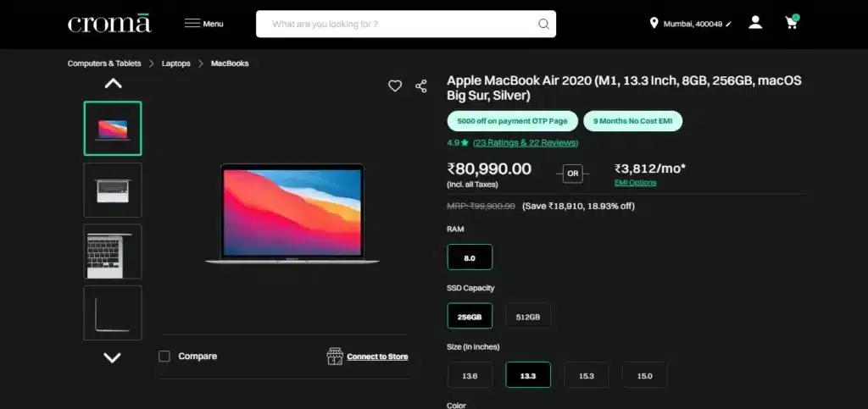Click the Save ₹18,910, 18.93% off text
The image size is (868, 409).
click(x=578, y=206)
